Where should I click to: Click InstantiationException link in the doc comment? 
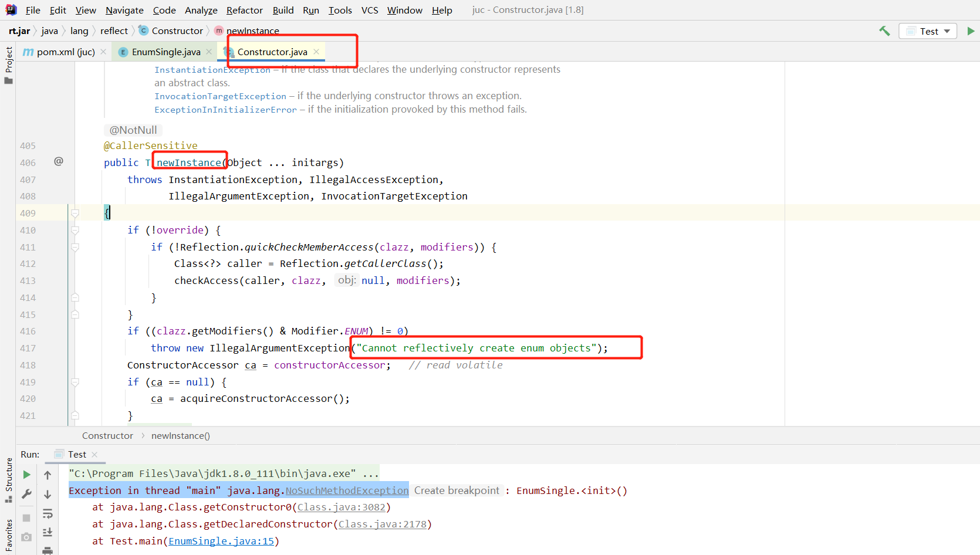click(212, 70)
